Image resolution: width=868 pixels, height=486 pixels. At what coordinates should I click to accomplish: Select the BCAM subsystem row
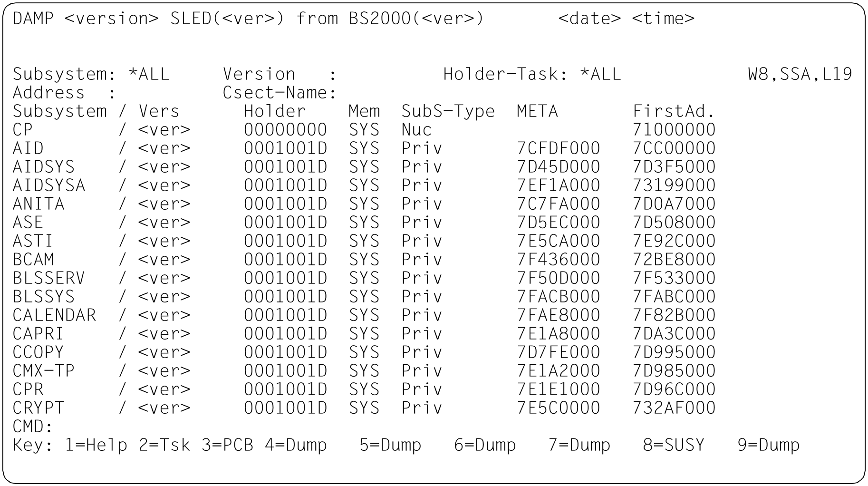(33, 260)
